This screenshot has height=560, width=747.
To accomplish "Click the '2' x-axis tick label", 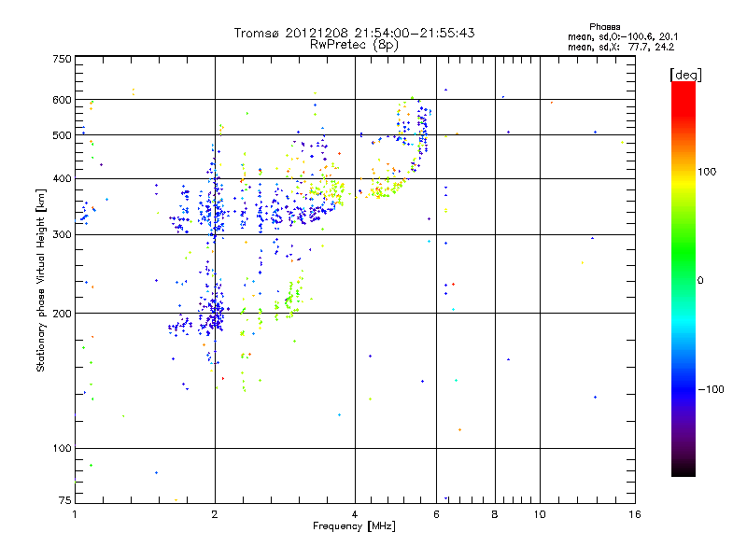I will click(x=215, y=514).
